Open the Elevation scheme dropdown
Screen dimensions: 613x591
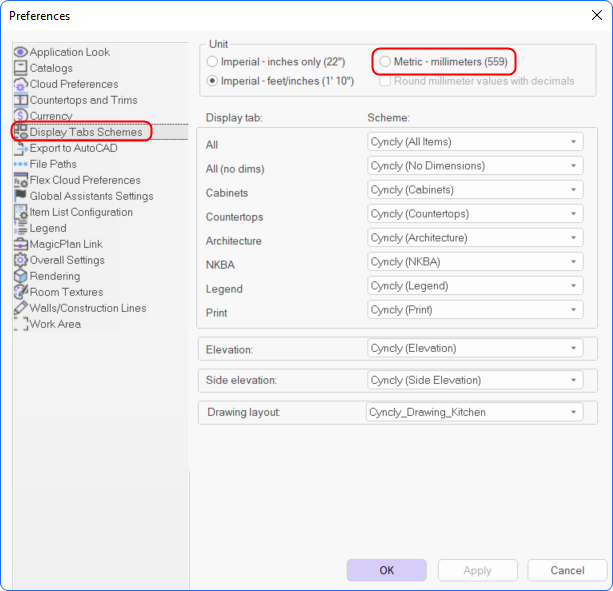coord(475,348)
